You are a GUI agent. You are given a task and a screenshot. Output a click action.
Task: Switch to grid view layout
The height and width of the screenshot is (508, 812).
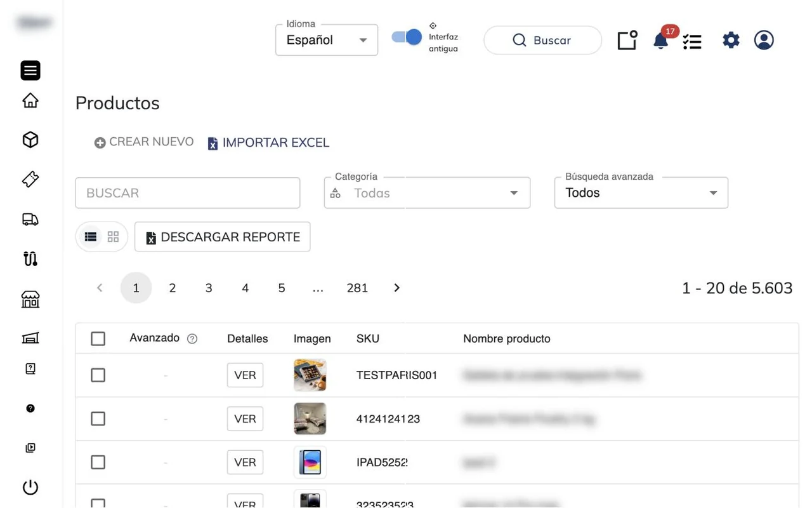click(x=114, y=237)
